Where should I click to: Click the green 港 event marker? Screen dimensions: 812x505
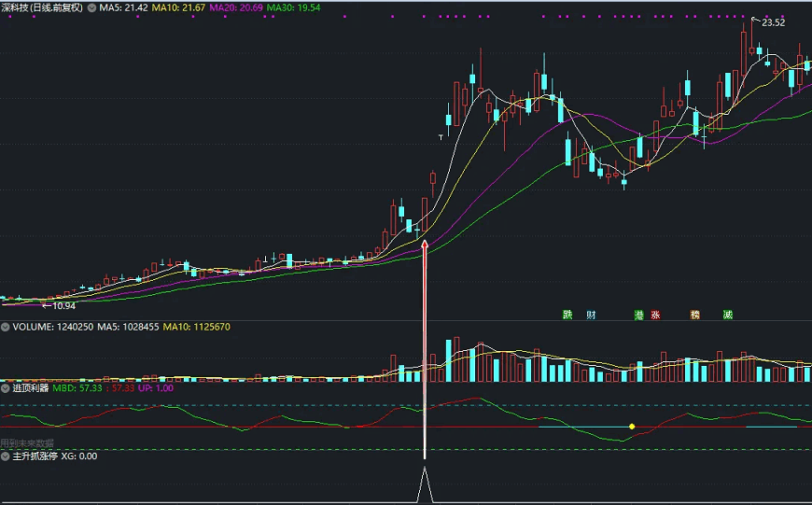coord(639,315)
